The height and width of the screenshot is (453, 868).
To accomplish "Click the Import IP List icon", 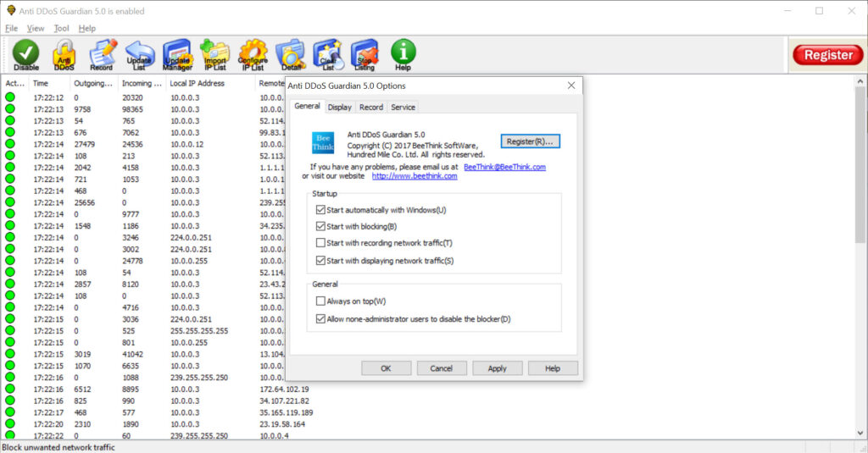I will [x=214, y=55].
